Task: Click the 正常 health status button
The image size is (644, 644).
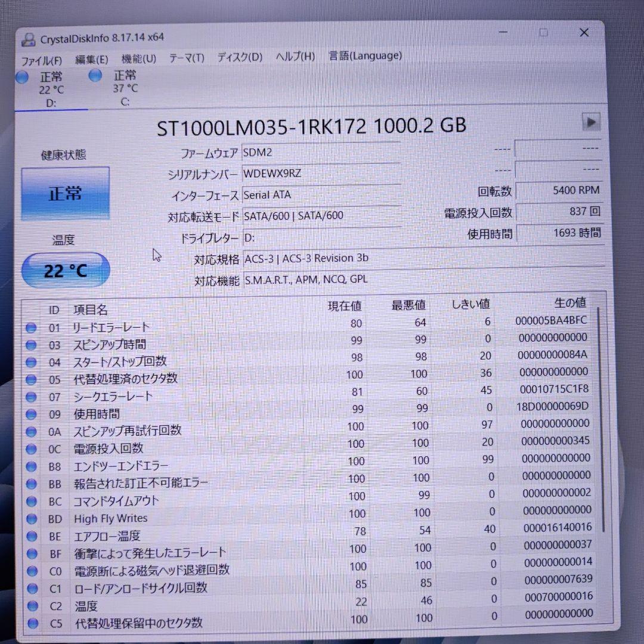Action: [x=64, y=193]
